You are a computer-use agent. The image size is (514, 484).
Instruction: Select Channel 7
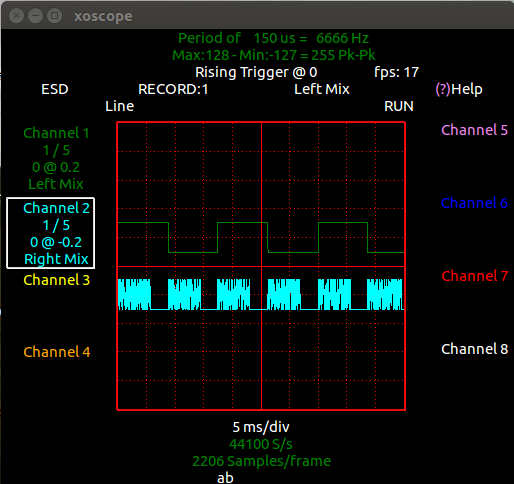pos(474,276)
